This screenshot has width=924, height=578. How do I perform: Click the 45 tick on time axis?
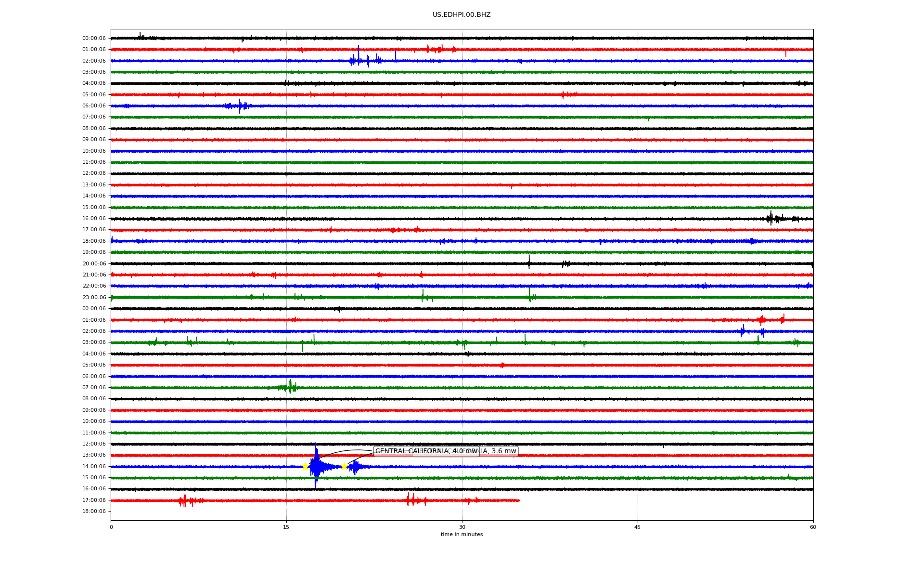coord(637,527)
